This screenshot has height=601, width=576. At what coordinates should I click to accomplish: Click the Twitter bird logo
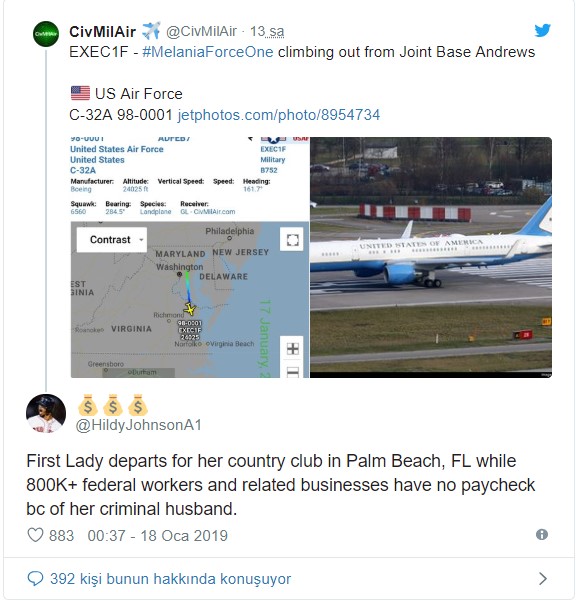tap(543, 30)
